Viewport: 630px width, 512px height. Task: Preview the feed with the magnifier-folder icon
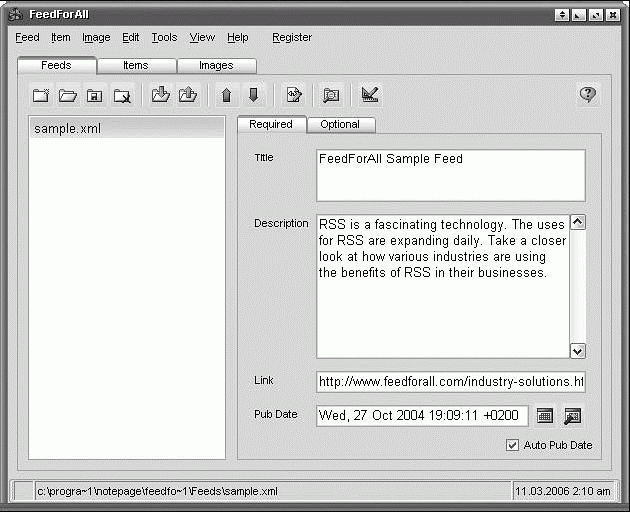point(331,95)
